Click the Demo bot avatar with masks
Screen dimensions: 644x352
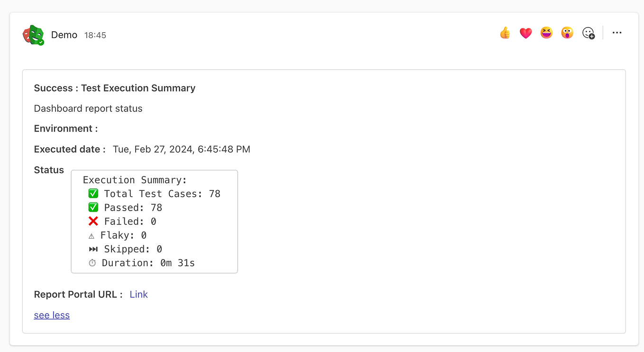point(33,35)
